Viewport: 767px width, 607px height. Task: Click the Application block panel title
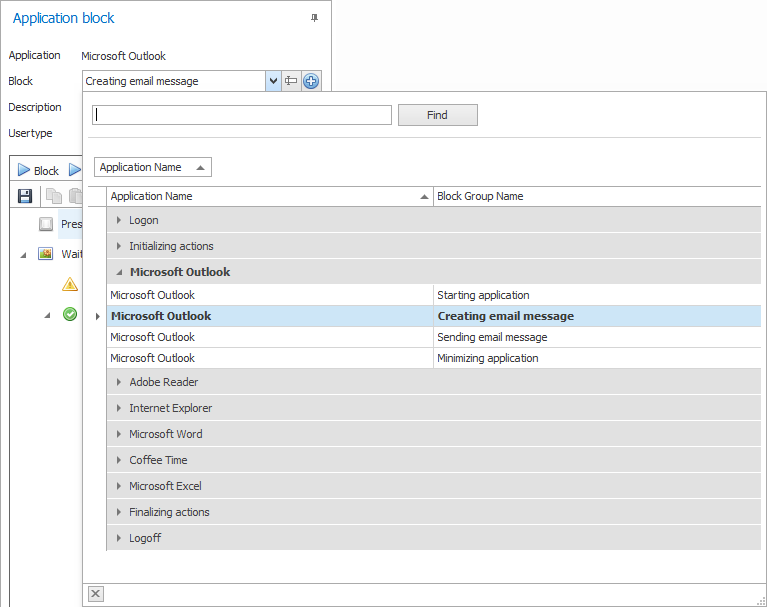point(64,18)
